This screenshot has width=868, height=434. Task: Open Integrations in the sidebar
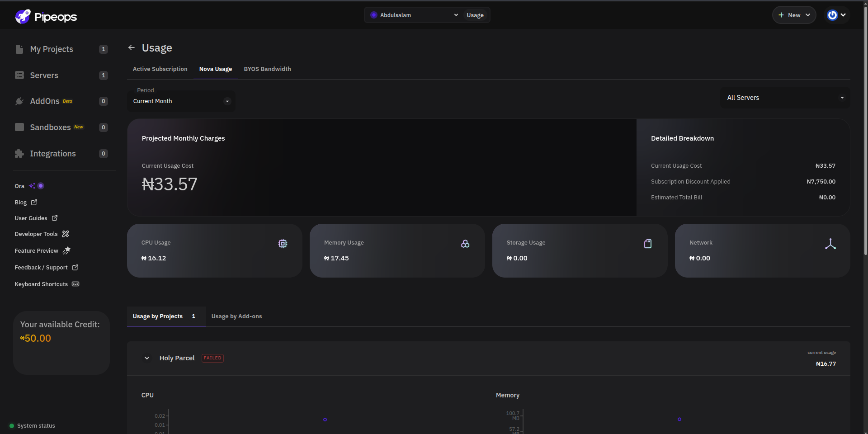click(61, 154)
